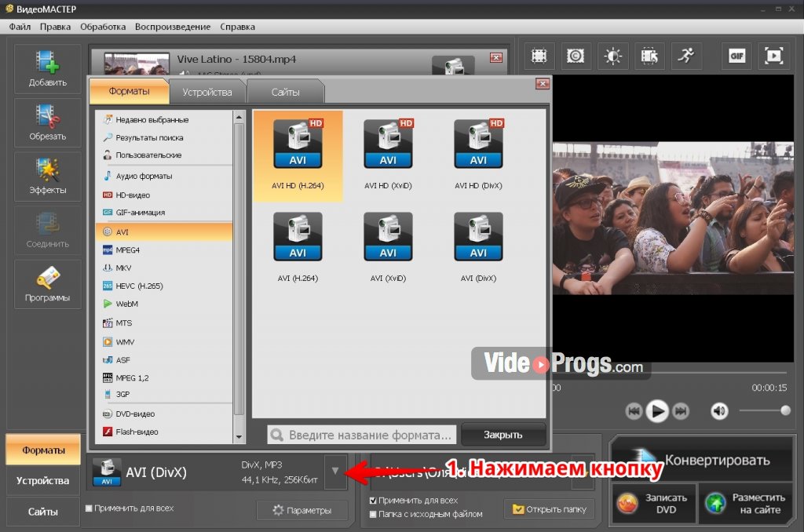Image resolution: width=804 pixels, height=532 pixels.
Task: Choose the AVI HD (XviD) format
Action: [x=388, y=155]
